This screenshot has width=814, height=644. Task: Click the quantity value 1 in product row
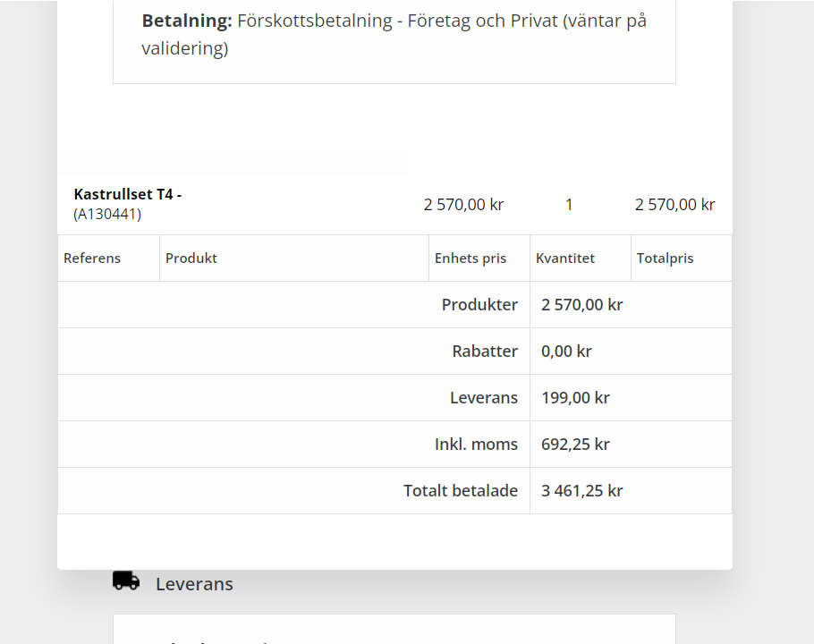point(569,205)
